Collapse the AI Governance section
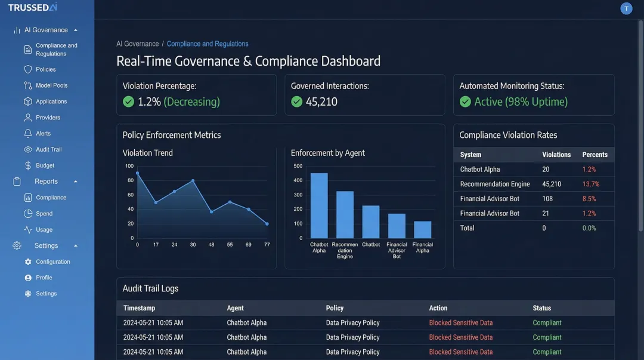Screen dimensions: 644x360 tap(75, 29)
